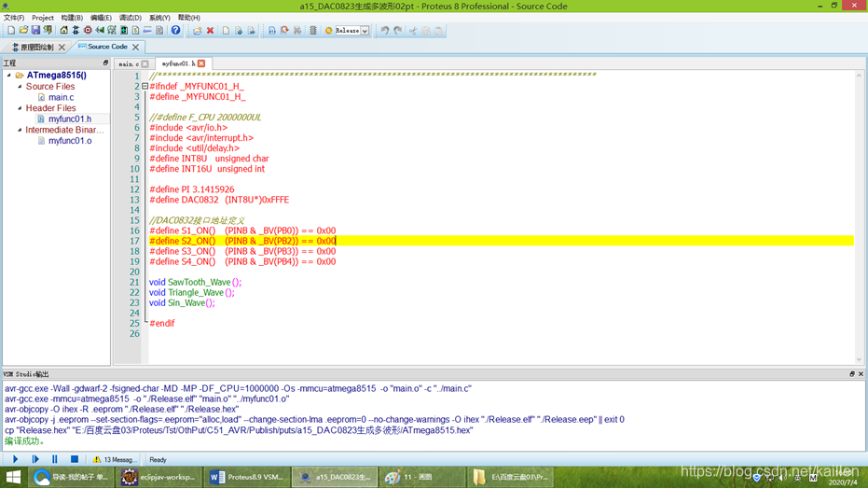Viewport: 868px width, 489px height.
Task: Open the 调试(D) debug menu
Action: [x=131, y=18]
